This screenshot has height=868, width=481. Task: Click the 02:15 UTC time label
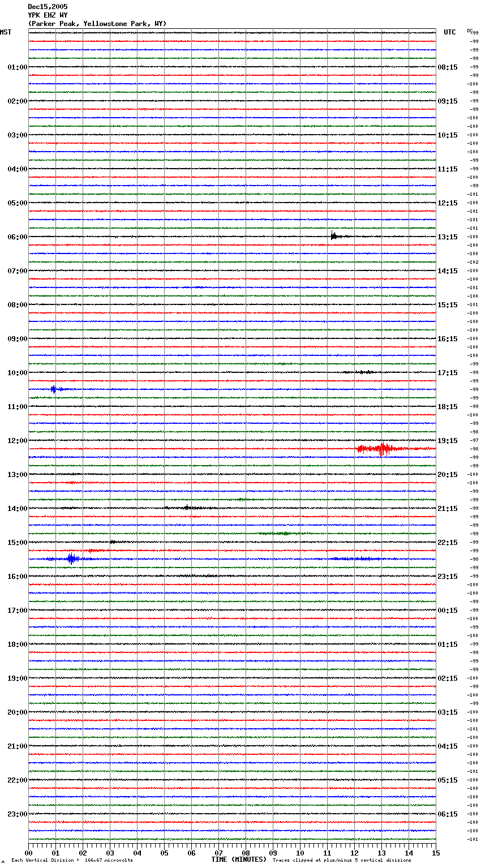click(448, 678)
